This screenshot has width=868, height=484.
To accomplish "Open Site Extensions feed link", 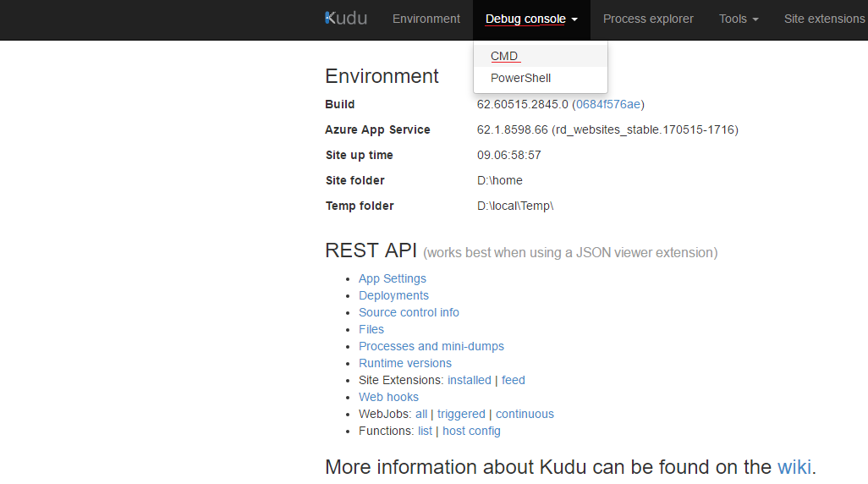I will [514, 380].
